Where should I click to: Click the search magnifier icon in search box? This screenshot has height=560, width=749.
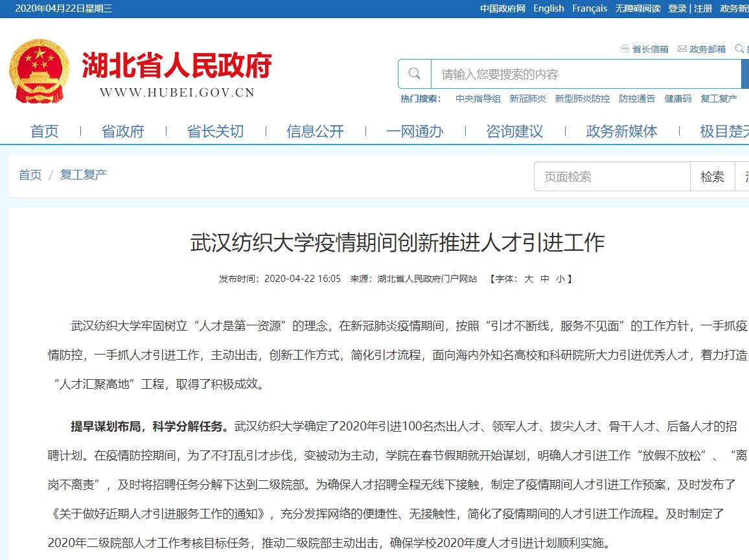pos(414,74)
